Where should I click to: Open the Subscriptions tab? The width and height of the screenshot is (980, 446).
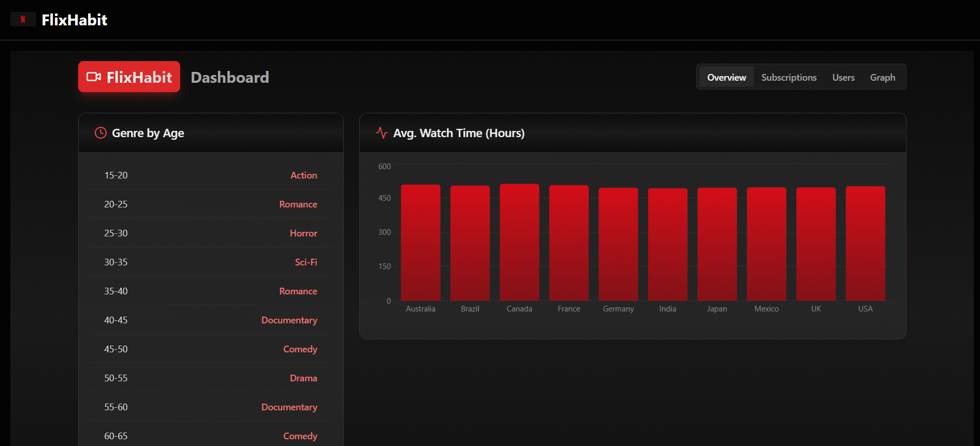pyautogui.click(x=788, y=77)
